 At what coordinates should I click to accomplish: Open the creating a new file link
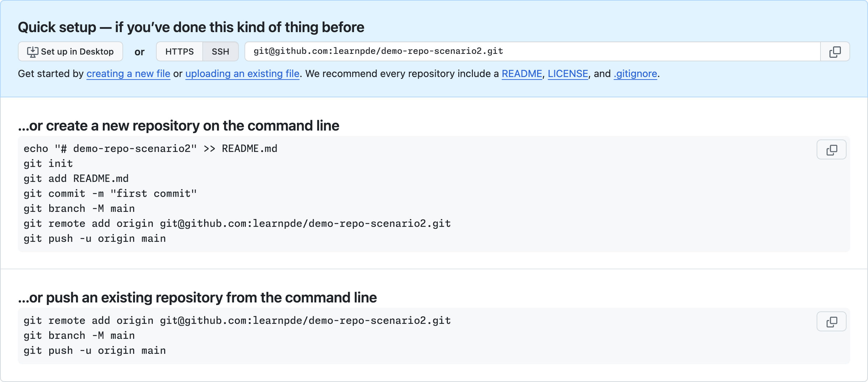pyautogui.click(x=128, y=73)
